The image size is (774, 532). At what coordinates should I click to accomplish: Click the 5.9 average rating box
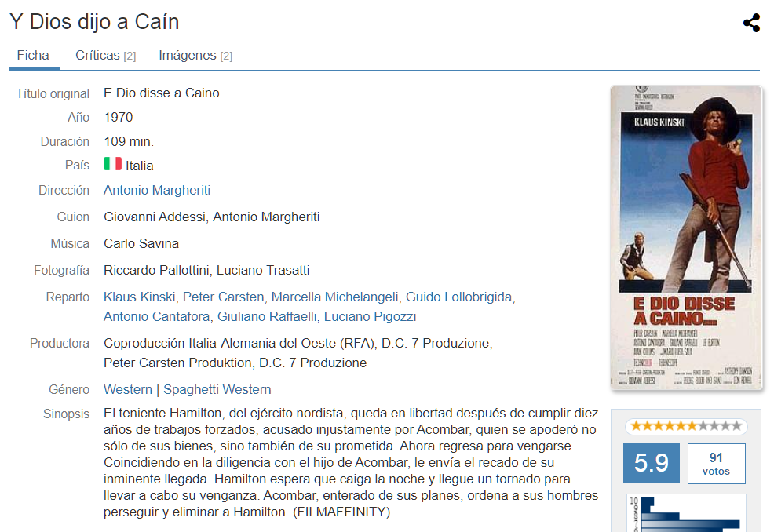coord(651,463)
